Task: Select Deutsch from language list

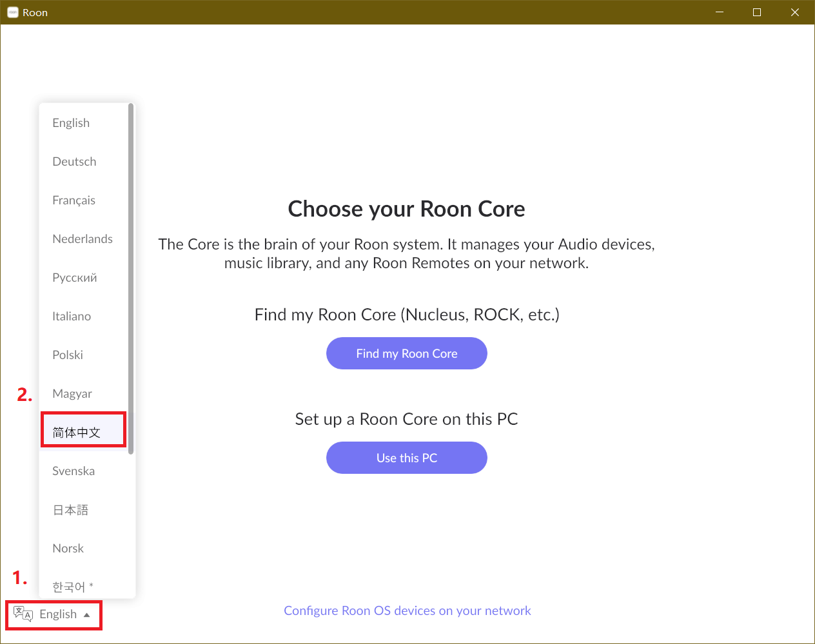Action: click(74, 162)
